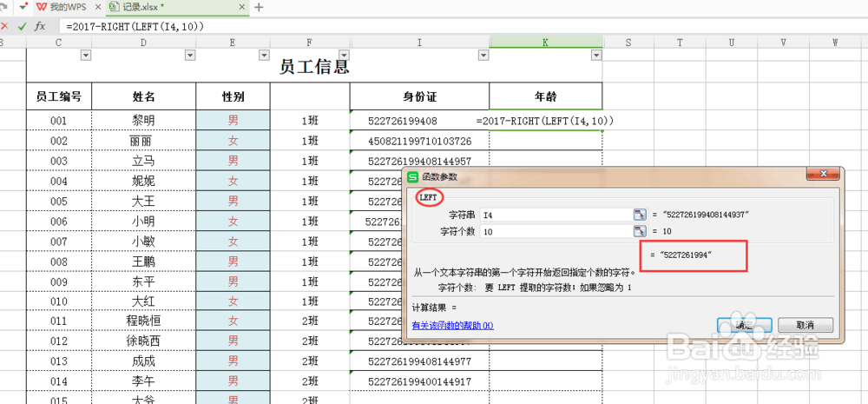This screenshot has height=404, width=868.
Task: Select the name cell 小明
Action: pyautogui.click(x=143, y=222)
